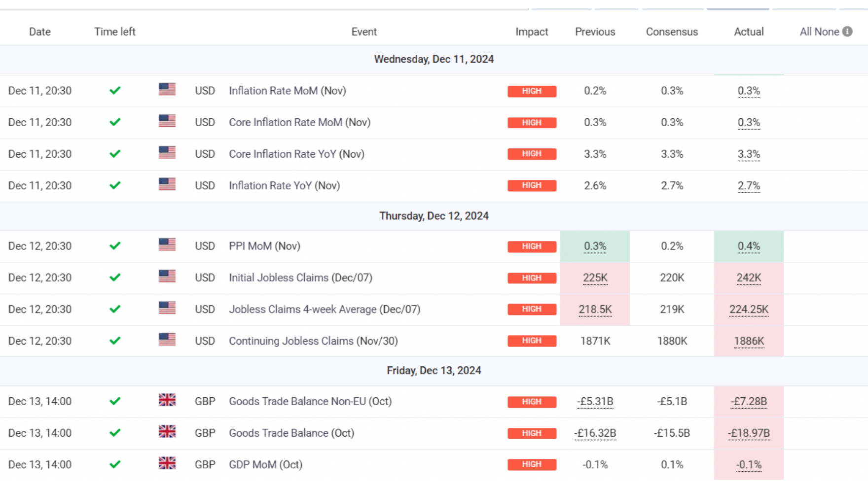Click HIGH impact badge for Inflation Rate MoM
Viewport: 868px width, 488px height.
tap(532, 91)
